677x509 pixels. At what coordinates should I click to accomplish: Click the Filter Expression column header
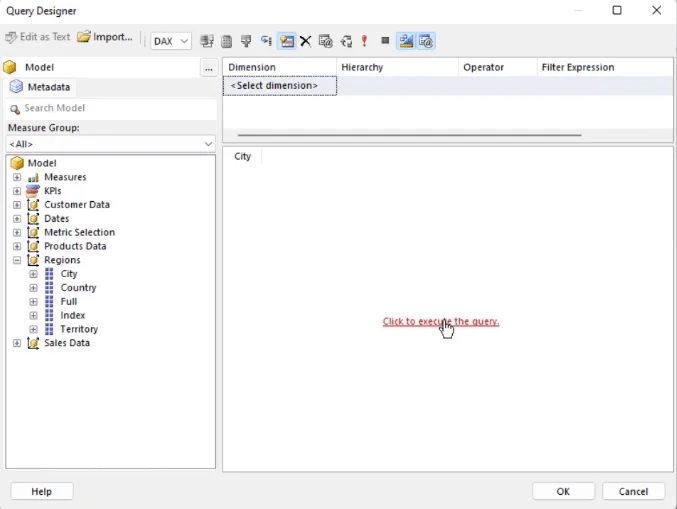coord(605,67)
